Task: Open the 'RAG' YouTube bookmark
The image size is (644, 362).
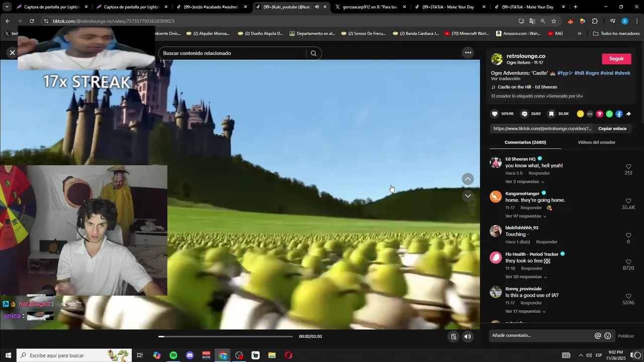Action: tap(555, 34)
